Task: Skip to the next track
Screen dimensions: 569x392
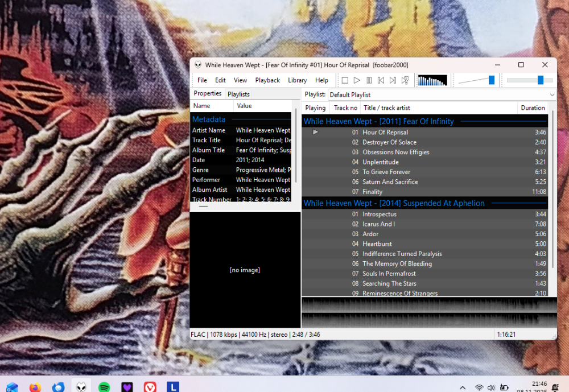Action: click(393, 80)
